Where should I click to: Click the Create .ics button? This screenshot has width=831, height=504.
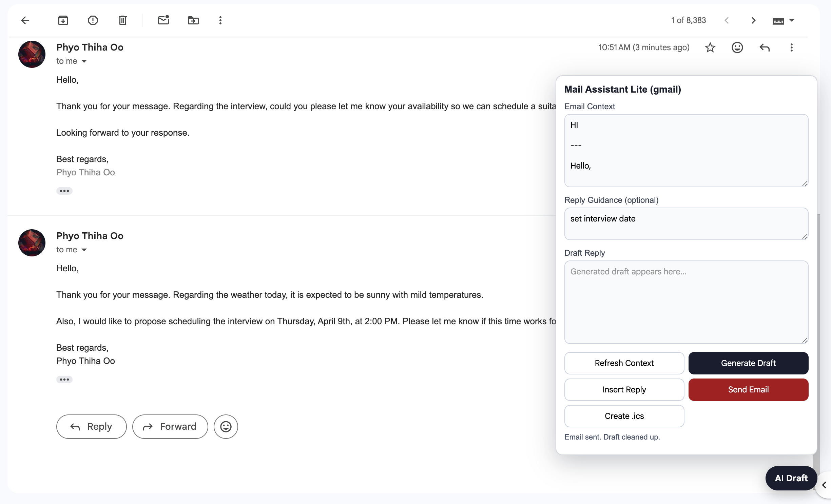click(624, 416)
